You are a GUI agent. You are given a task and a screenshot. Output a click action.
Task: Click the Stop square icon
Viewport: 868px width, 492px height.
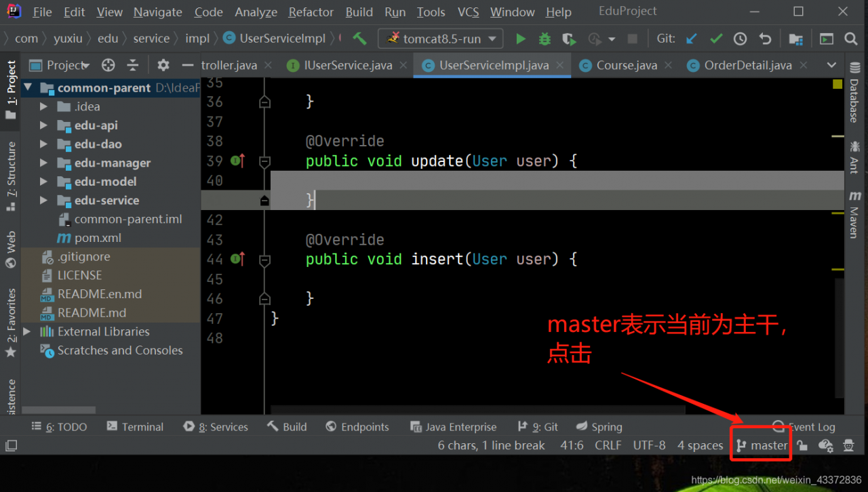(633, 39)
